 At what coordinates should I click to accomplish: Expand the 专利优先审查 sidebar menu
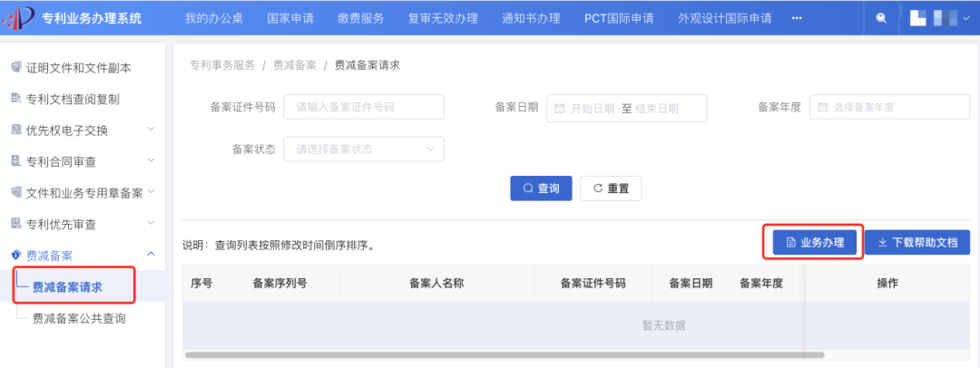(151, 224)
